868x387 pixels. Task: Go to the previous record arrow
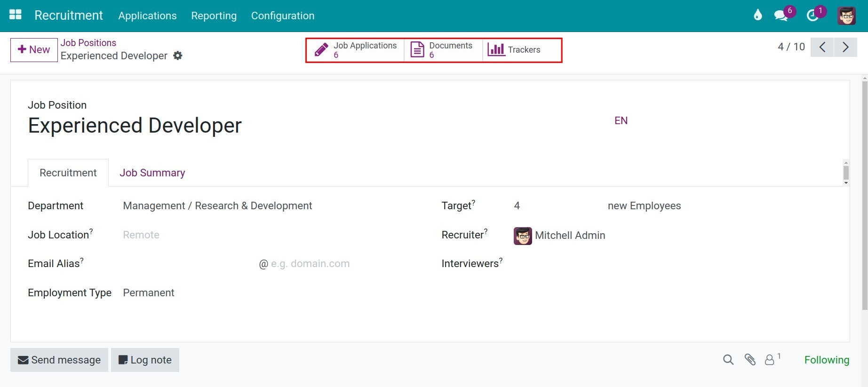click(822, 47)
